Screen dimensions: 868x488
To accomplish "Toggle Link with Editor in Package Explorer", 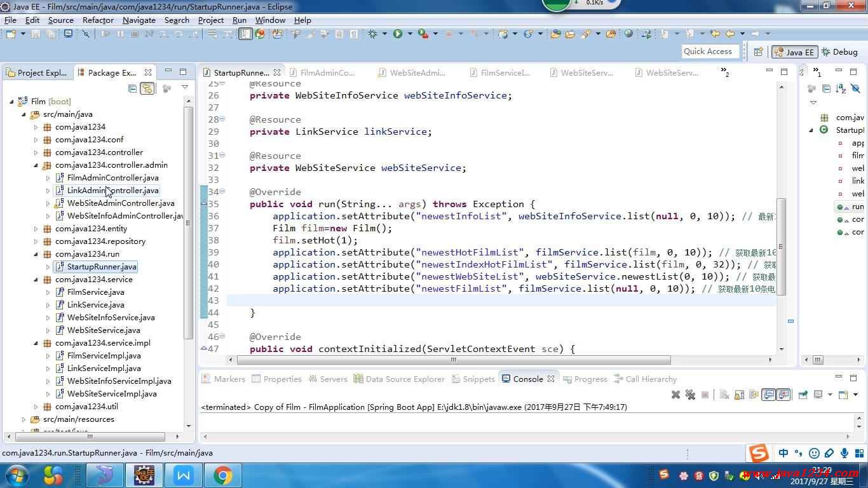I will pos(147,88).
